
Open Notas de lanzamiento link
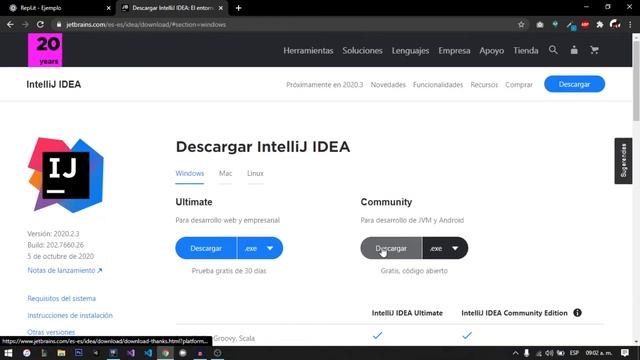pyautogui.click(x=64, y=270)
